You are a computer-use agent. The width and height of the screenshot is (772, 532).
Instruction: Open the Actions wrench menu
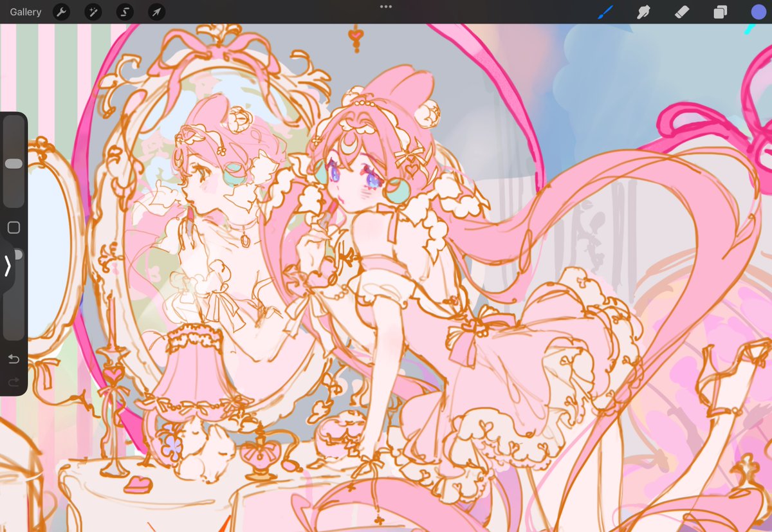(61, 12)
